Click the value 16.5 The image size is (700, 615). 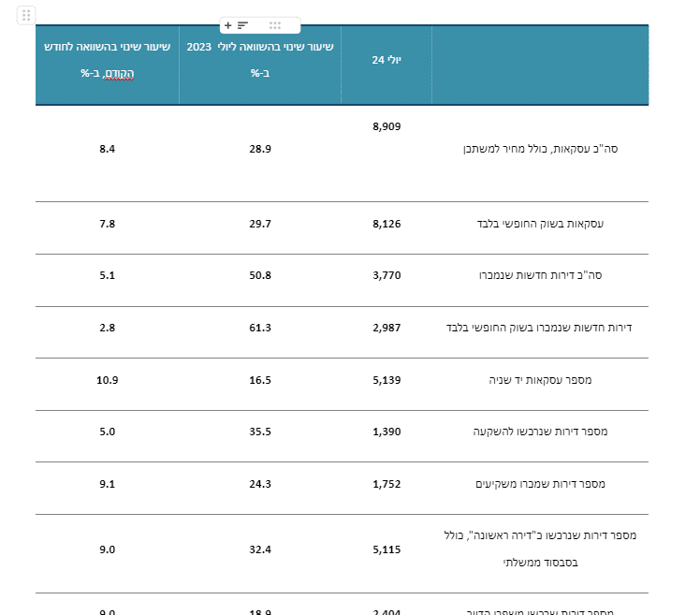[x=260, y=380]
